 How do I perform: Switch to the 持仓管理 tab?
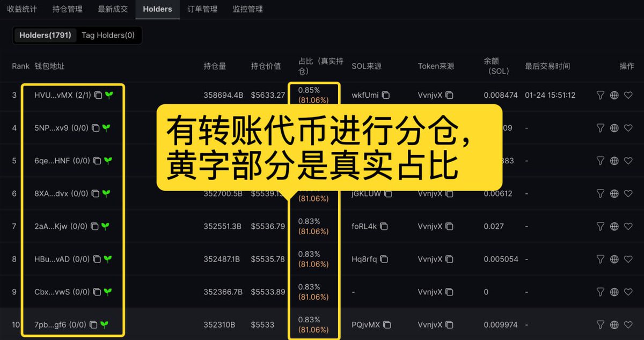(68, 9)
